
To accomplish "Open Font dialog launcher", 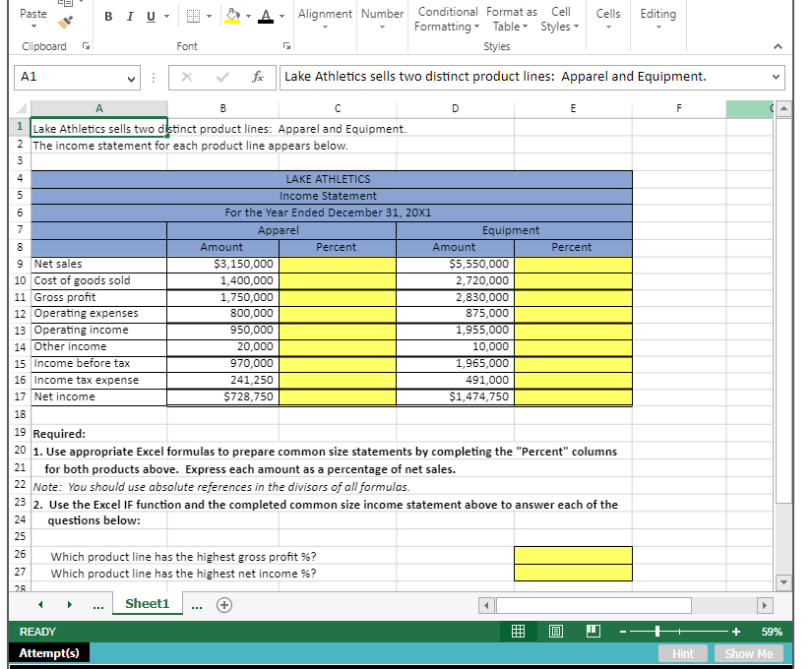I will click(286, 46).
